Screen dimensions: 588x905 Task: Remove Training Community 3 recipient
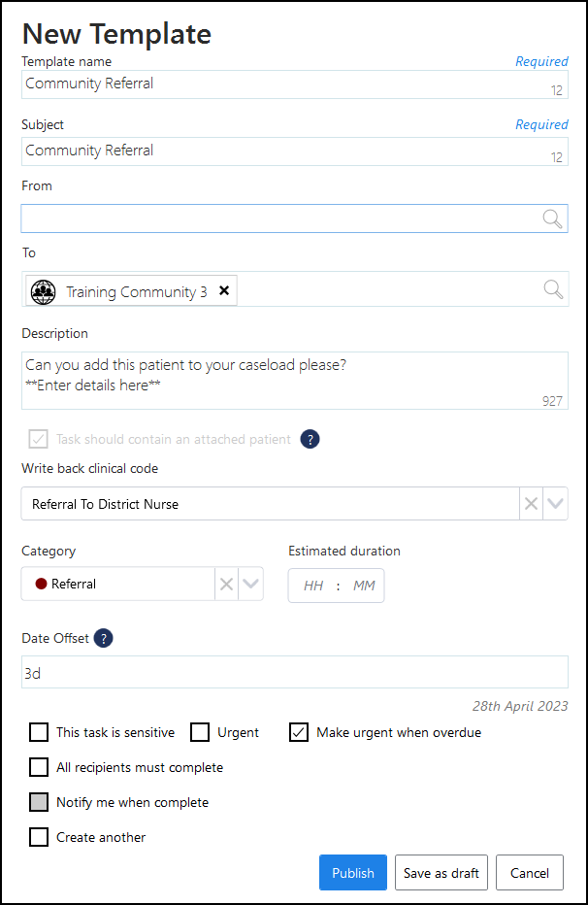224,291
